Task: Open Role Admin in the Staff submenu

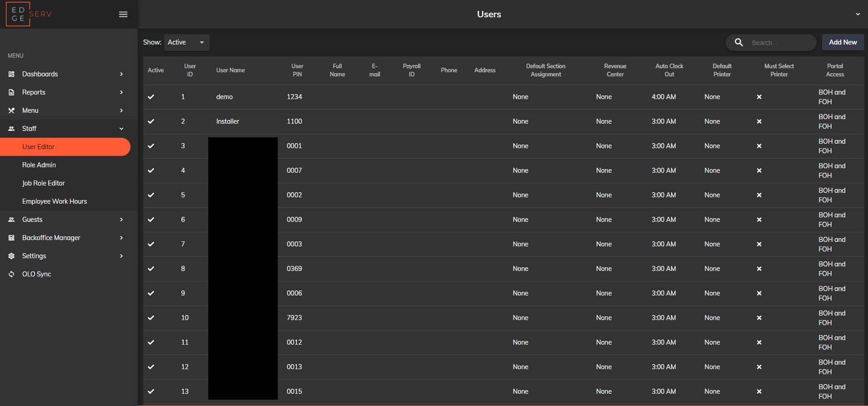Action: pyautogui.click(x=39, y=165)
